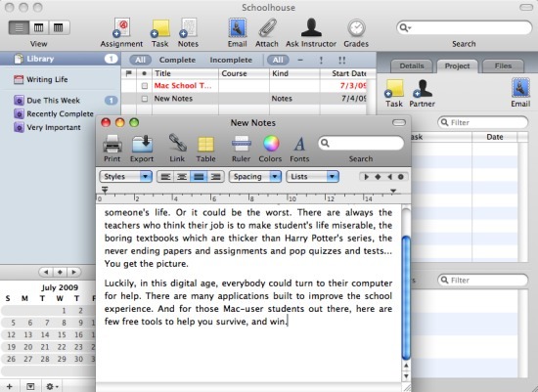This screenshot has width=538, height=392.
Task: Click the calendar toggle button at sidebar bottom
Action: click(x=30, y=386)
